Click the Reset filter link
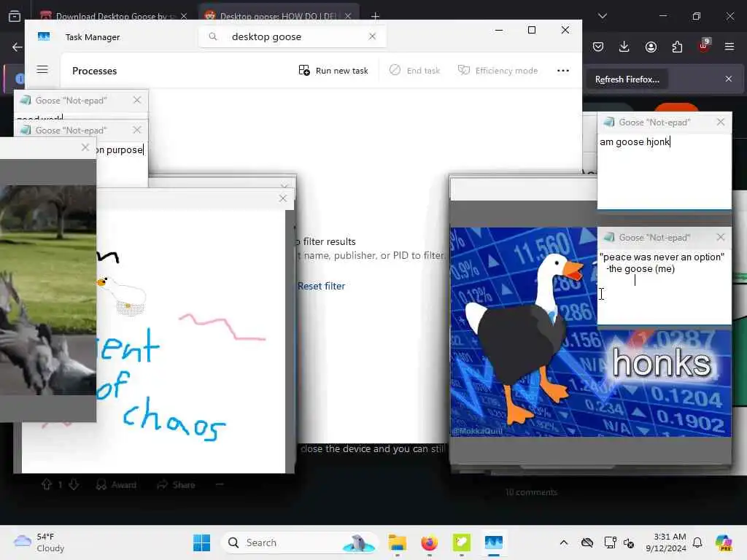 click(x=321, y=286)
